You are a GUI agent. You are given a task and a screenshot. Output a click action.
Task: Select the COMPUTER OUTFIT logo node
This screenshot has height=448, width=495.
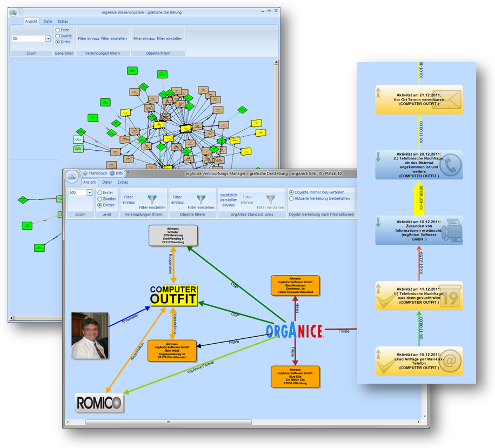pos(173,296)
